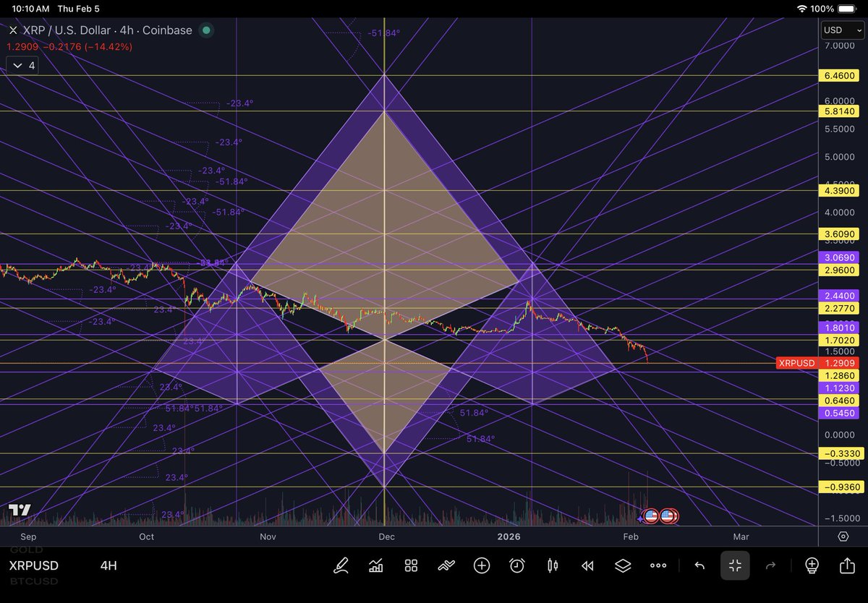Image resolution: width=868 pixels, height=603 pixels.
Task: Click the Oct label on the time axis
Action: point(147,536)
